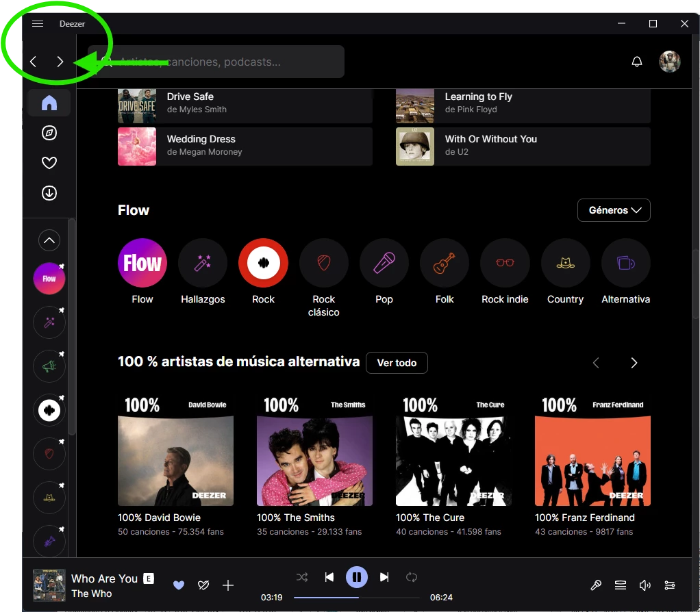Open Favorites heart icon in sidebar

49,163
